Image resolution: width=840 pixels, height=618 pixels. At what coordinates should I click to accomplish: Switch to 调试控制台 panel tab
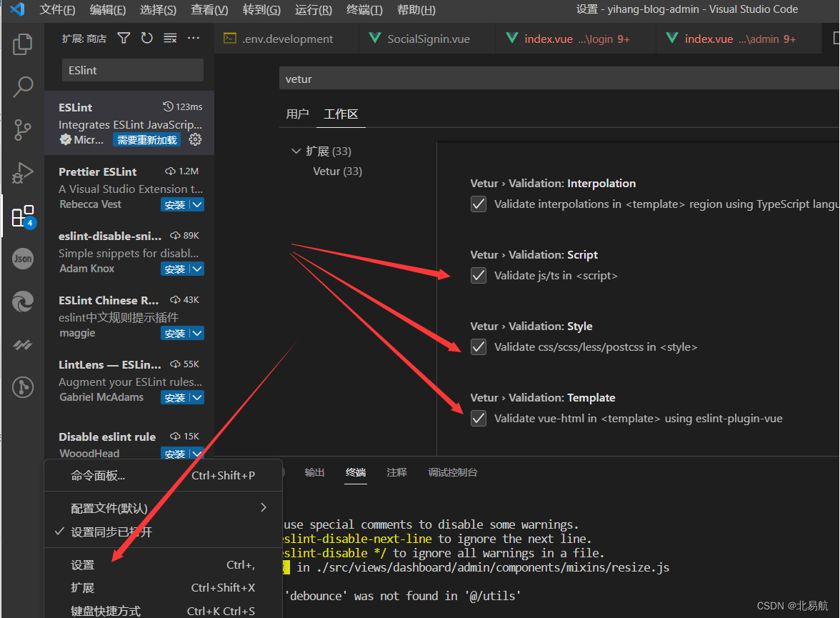tap(453, 472)
